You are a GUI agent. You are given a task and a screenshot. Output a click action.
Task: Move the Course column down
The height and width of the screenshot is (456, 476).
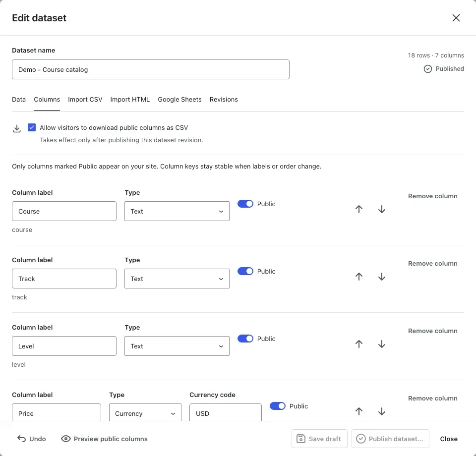click(382, 209)
